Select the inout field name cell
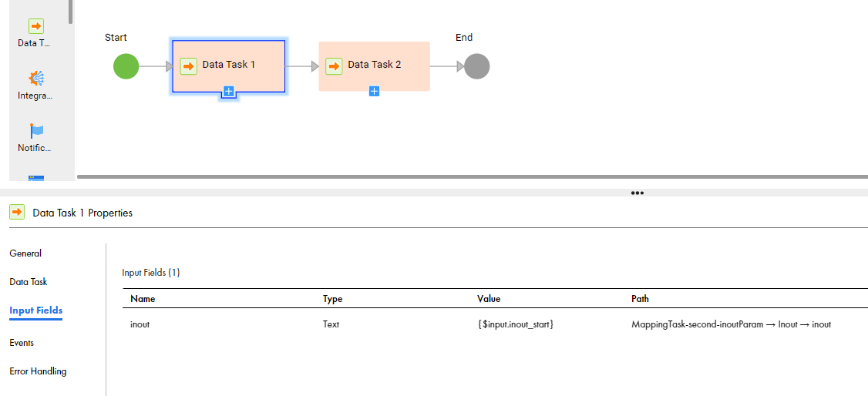 click(x=140, y=324)
